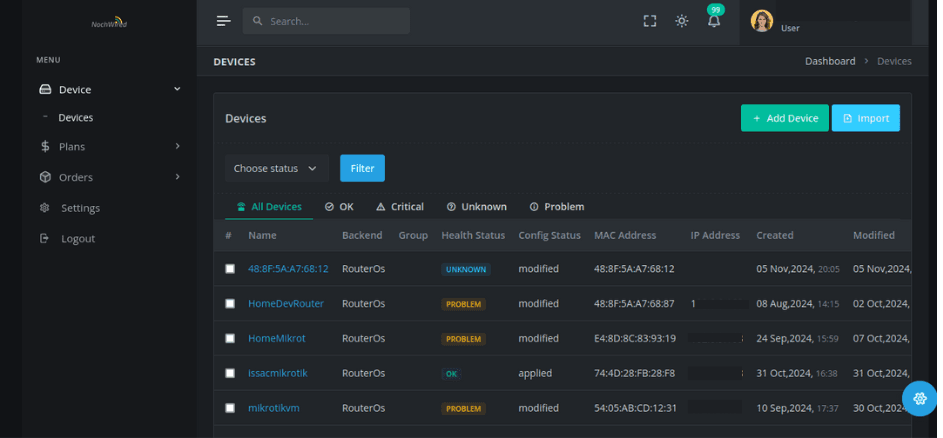Screen dimensions: 943x438
Task: Click the IP Address column header
Action: pyautogui.click(x=715, y=235)
